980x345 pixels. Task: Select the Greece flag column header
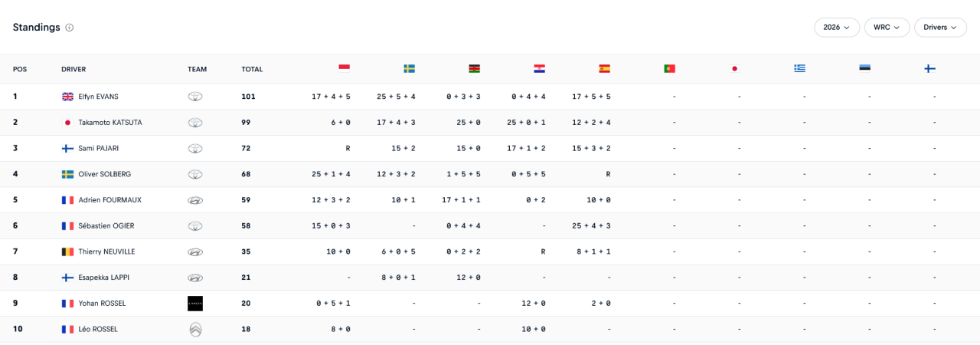click(x=799, y=68)
